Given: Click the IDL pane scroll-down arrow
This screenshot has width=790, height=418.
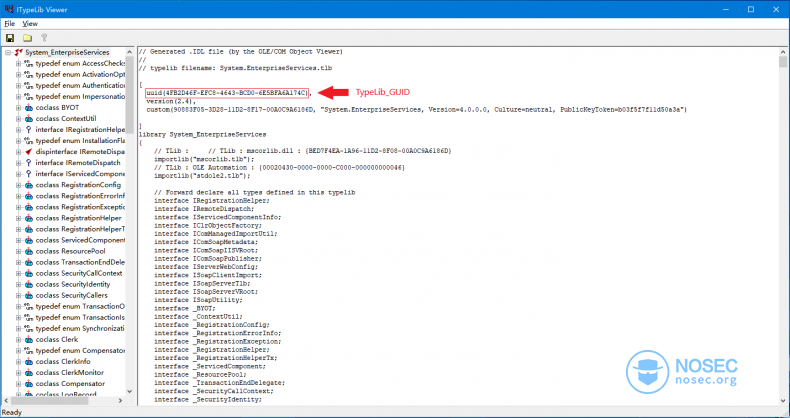Looking at the screenshot, I should (783, 401).
